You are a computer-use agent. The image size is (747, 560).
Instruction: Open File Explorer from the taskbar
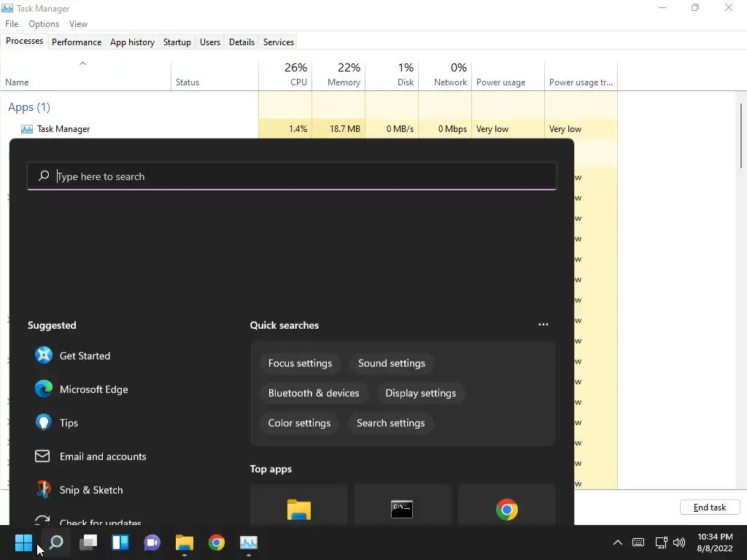click(x=185, y=542)
